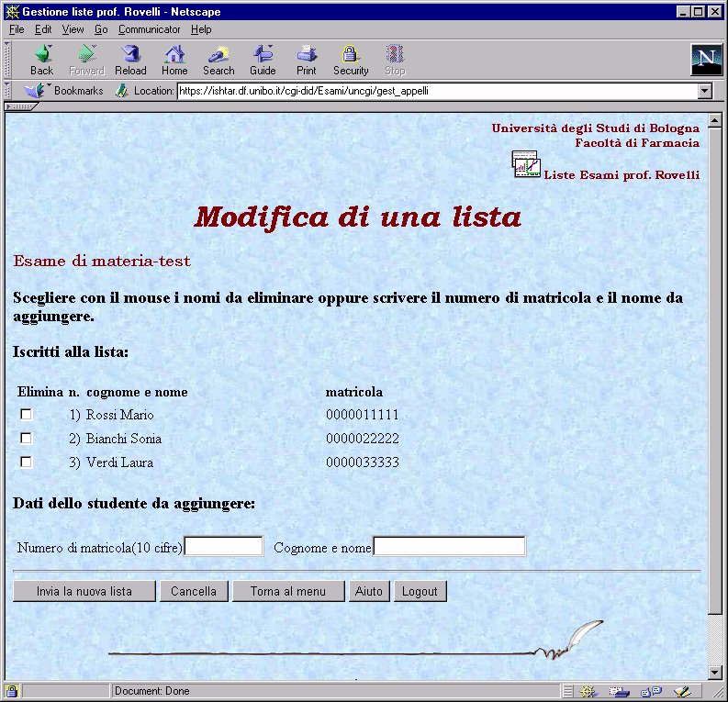
Task: Open Navigator from the component bar
Action: click(x=588, y=692)
